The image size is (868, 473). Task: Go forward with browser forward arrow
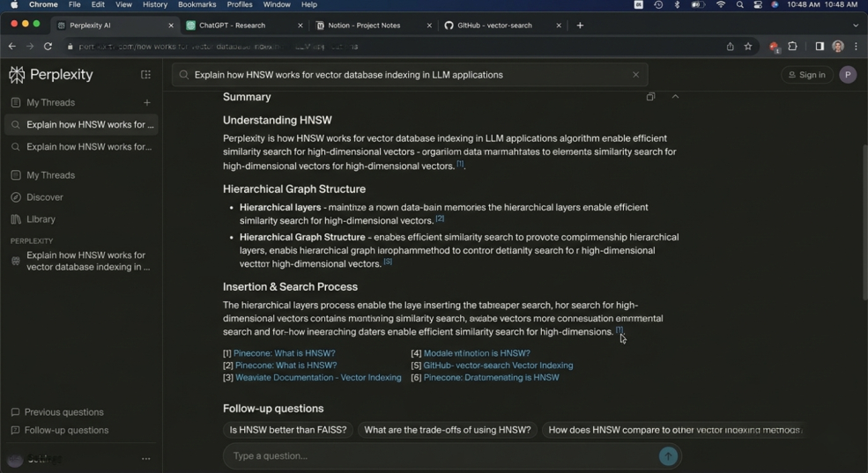coord(30,47)
